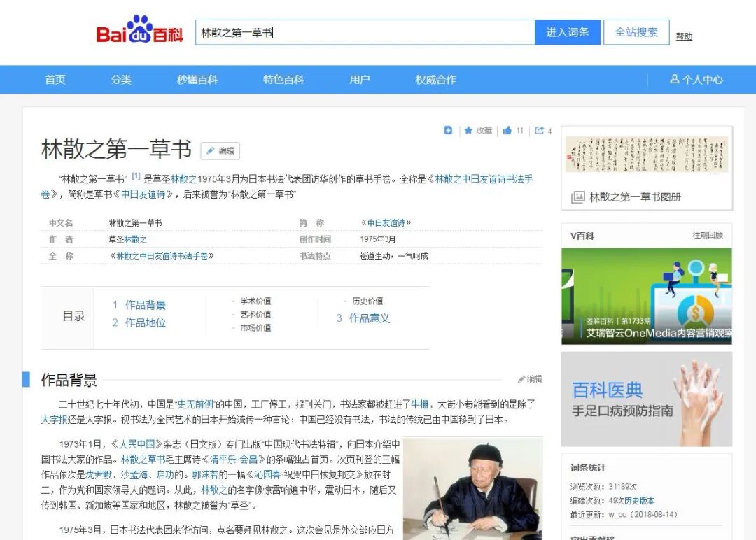
Task: Click the blue plus icon above title
Action: click(449, 130)
